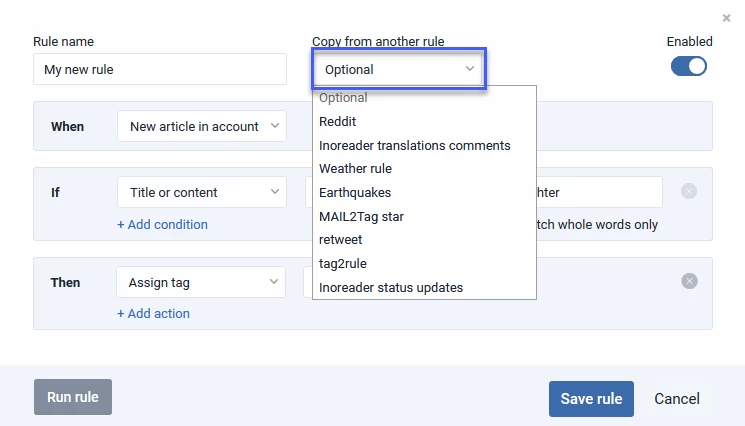Screen dimensions: 745x426
Task: Open the 'Copy from another rule' dropdown
Action: tap(399, 70)
